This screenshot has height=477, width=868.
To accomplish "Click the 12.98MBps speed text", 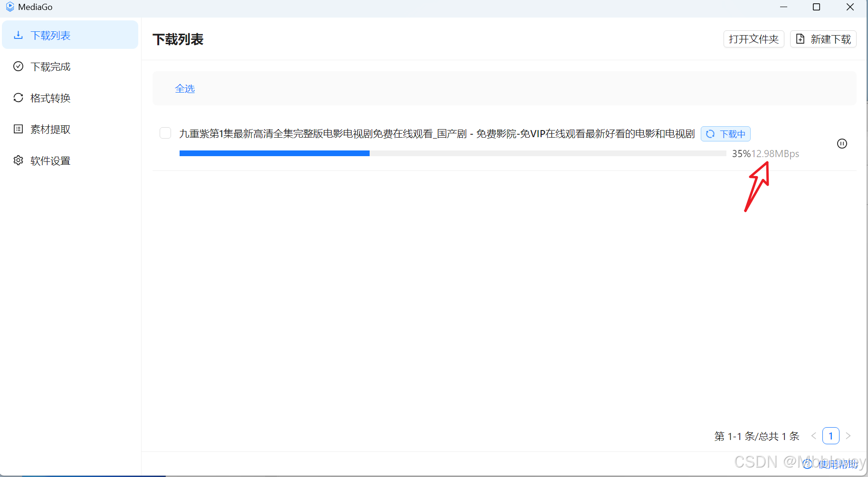I will (775, 154).
